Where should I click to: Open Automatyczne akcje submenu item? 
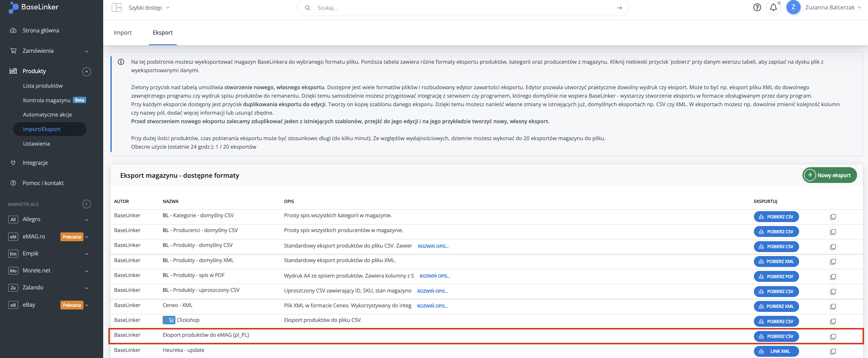pos(48,114)
